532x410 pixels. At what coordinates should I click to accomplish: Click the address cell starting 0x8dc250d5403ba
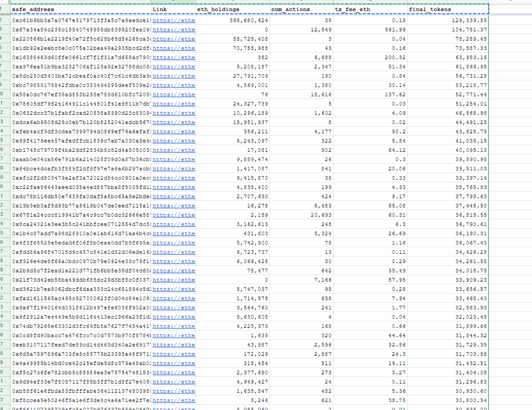point(80,76)
